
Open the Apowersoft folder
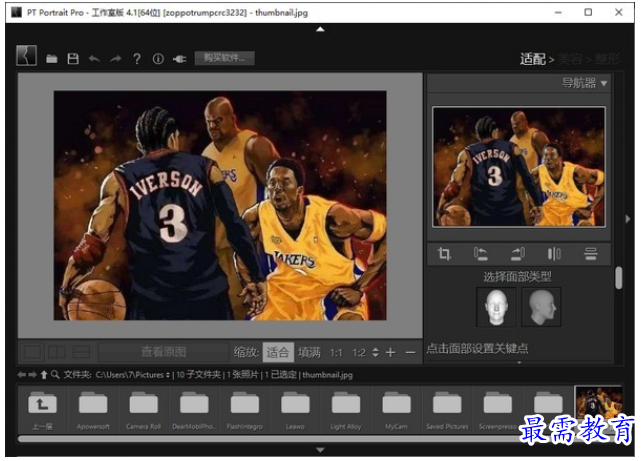click(x=93, y=410)
